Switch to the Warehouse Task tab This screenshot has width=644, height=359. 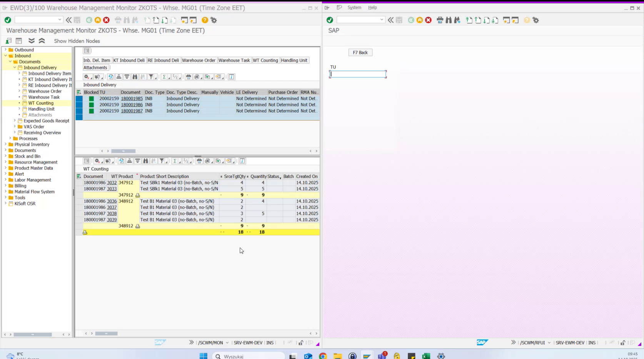pos(234,60)
